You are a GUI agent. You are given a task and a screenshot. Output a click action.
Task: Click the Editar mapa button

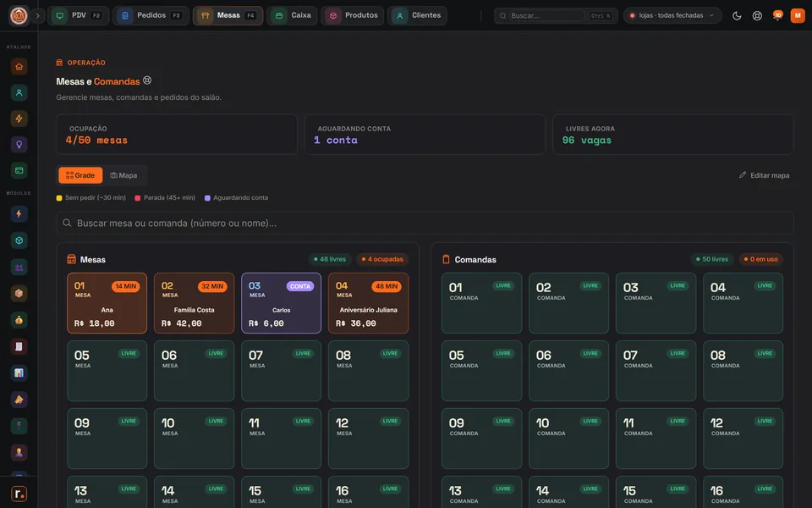pos(765,175)
